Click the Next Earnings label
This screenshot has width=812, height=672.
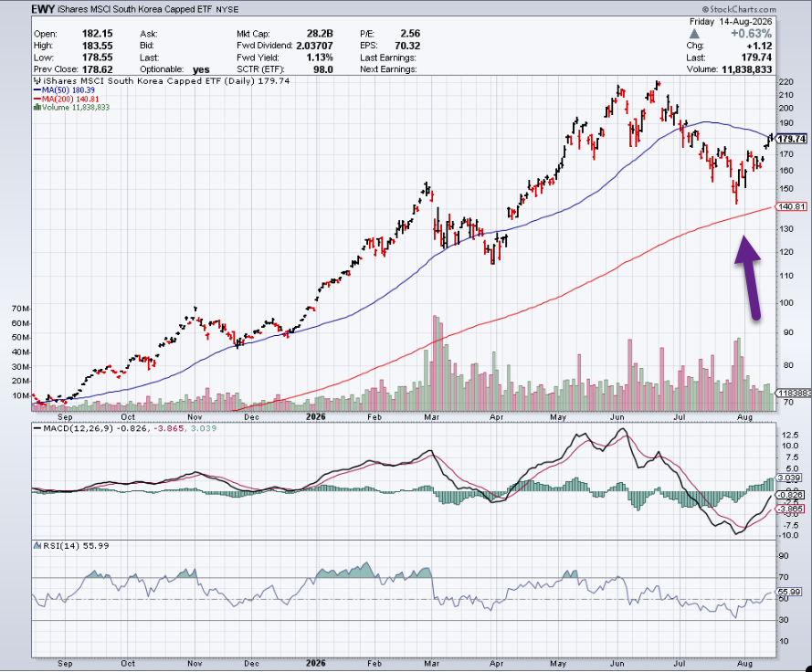click(388, 69)
